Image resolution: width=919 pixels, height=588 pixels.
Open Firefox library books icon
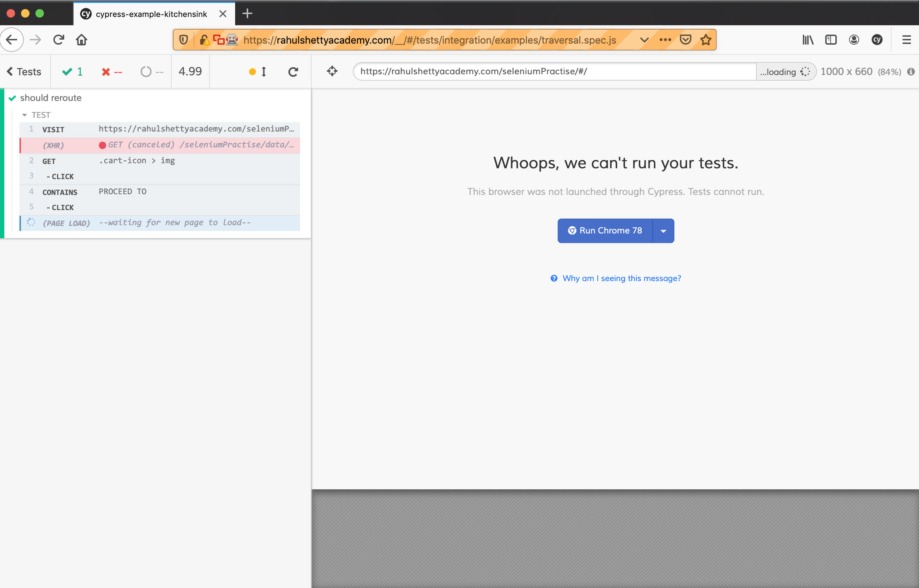point(808,40)
